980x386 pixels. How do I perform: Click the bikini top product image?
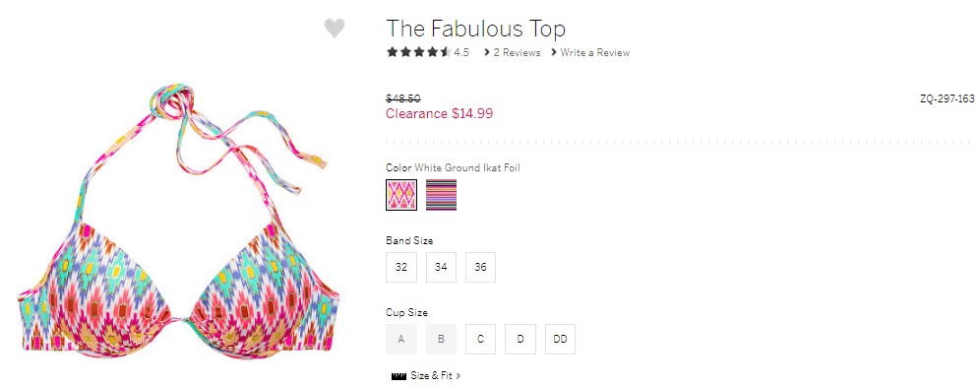coord(178,223)
